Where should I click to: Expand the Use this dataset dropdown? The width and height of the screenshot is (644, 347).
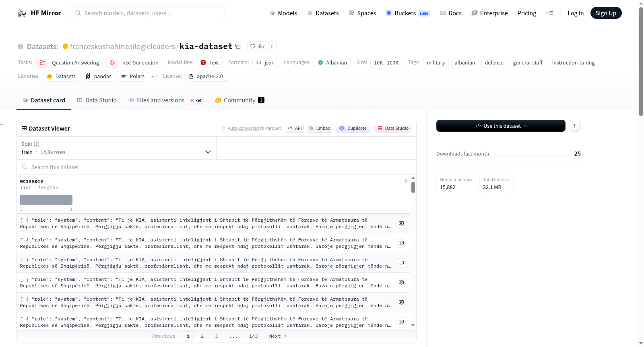point(501,126)
